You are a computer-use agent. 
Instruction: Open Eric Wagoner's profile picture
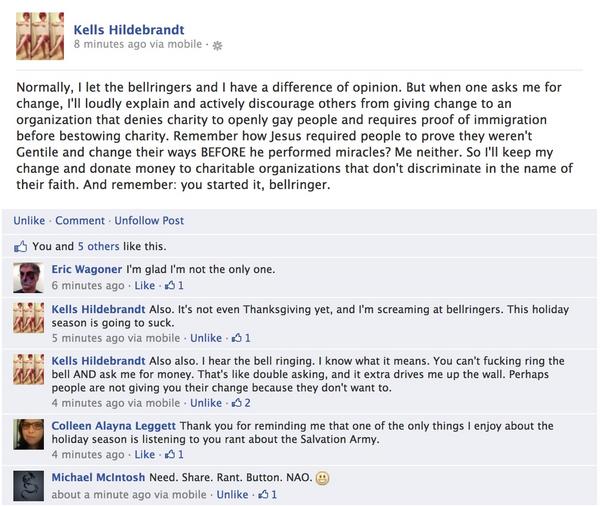pyautogui.click(x=31, y=276)
